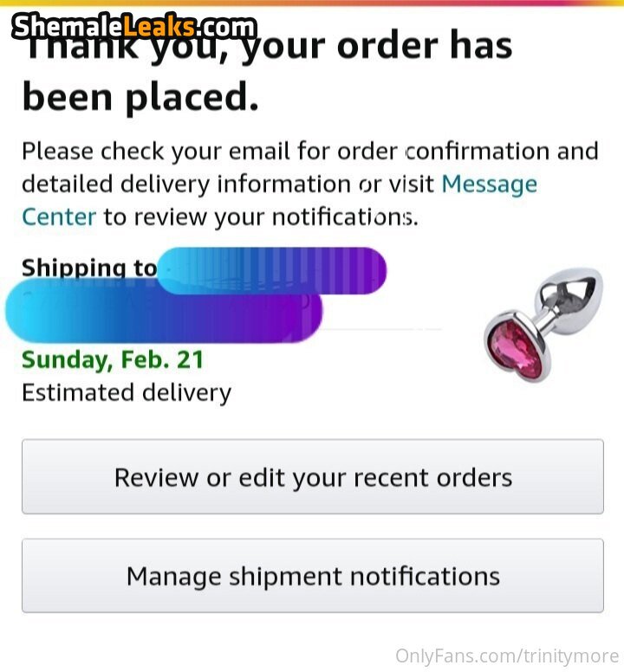
Task: Click the detailed delivery information text
Action: [x=186, y=184]
